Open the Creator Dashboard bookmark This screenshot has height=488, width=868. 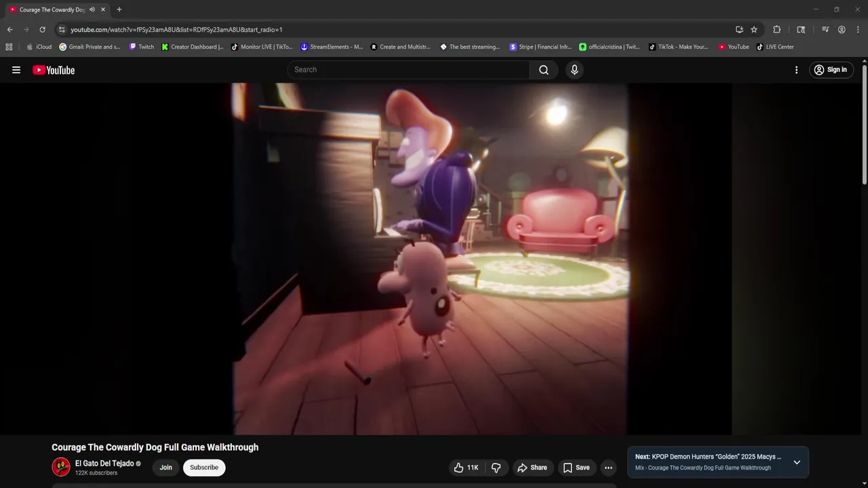tap(193, 47)
